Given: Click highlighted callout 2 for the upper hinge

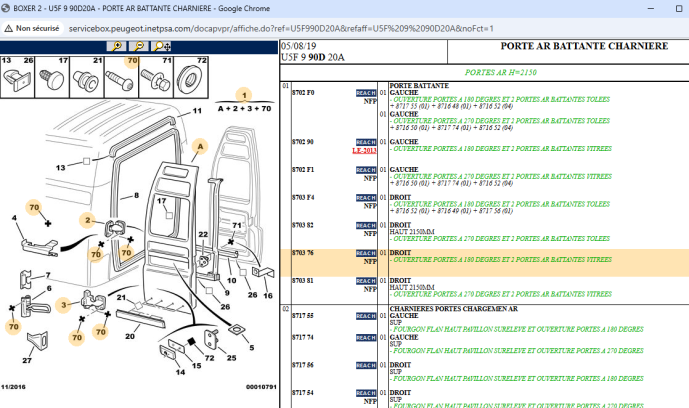Looking at the screenshot, I should click(x=87, y=220).
